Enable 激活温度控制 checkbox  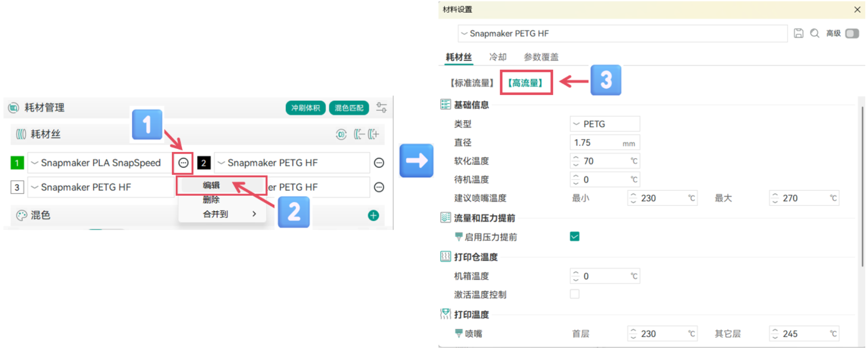coord(575,294)
